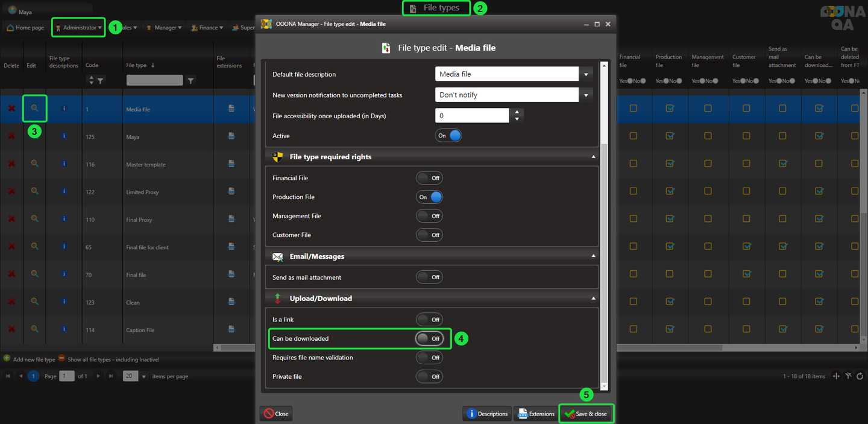Turn off the Production File switch
The height and width of the screenshot is (424, 868).
click(x=429, y=197)
